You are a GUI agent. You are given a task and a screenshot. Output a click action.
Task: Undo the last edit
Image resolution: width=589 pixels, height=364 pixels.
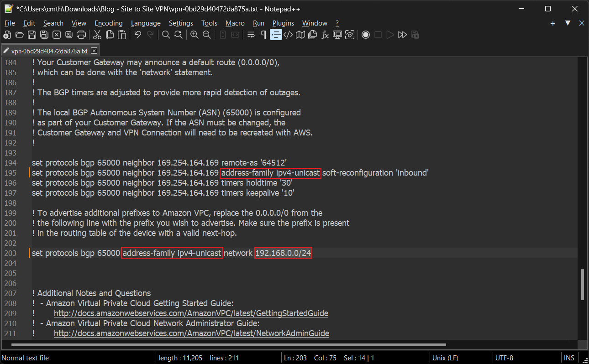(137, 35)
